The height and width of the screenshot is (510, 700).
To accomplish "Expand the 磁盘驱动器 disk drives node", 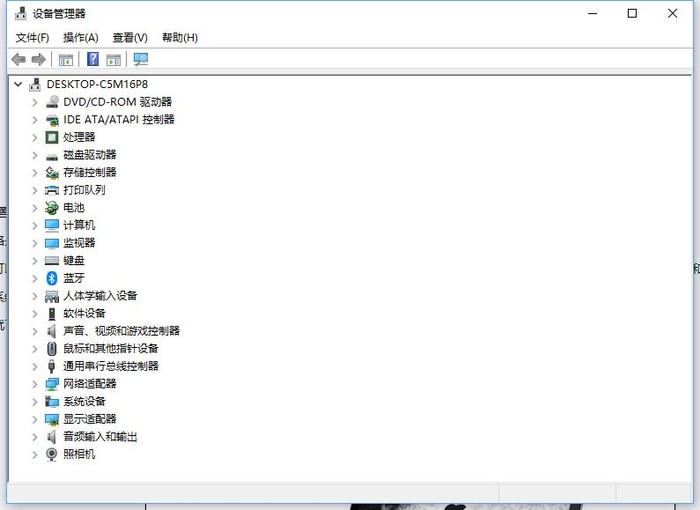I will click(35, 155).
